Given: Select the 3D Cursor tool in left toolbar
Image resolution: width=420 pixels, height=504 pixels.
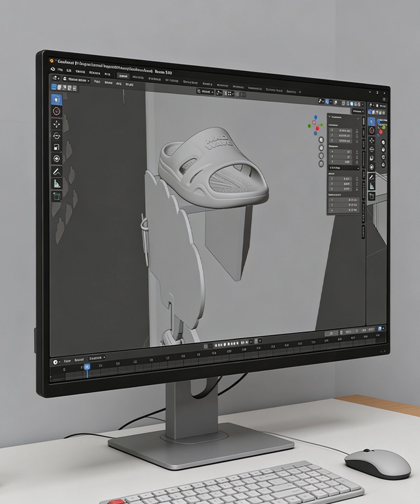Looking at the screenshot, I should (56, 111).
